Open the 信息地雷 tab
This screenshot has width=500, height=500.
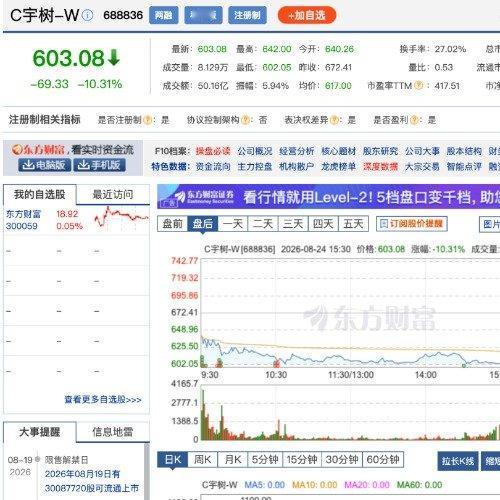point(113,432)
